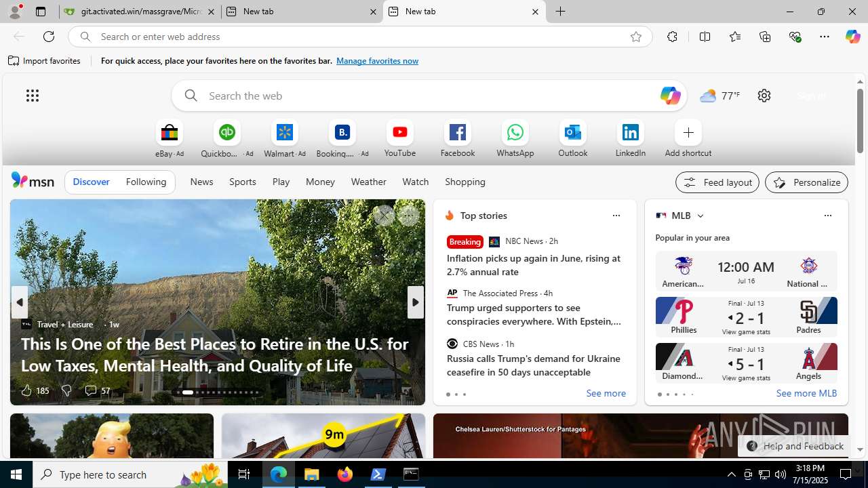Add this page to favorites star

[636, 37]
